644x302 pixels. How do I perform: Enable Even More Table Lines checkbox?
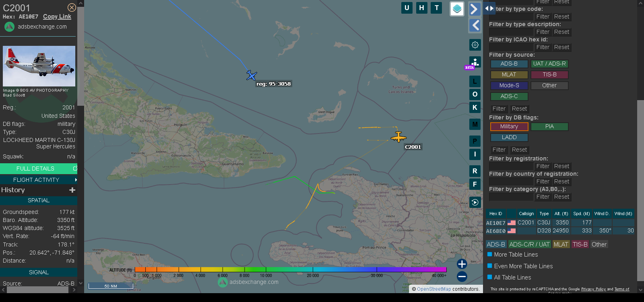pos(490,265)
